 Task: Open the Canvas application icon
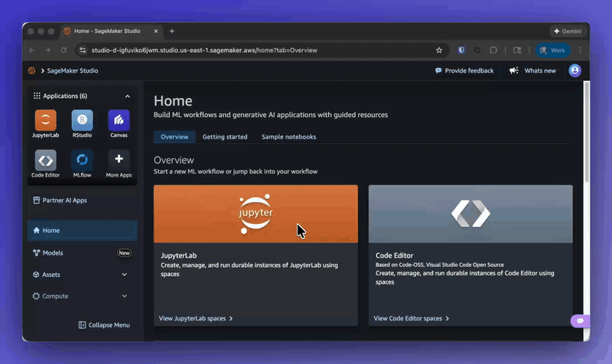coord(119,120)
